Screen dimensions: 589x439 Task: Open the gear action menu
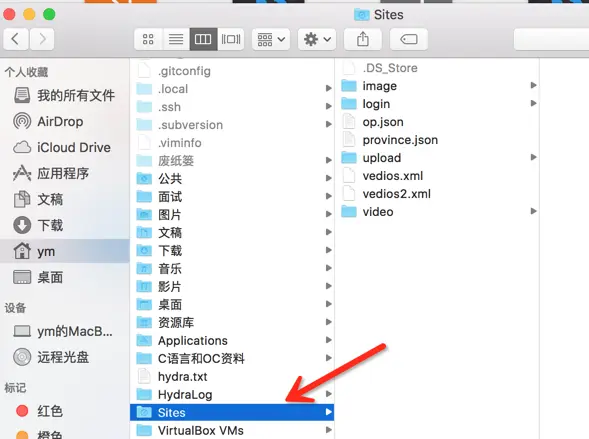coord(317,39)
